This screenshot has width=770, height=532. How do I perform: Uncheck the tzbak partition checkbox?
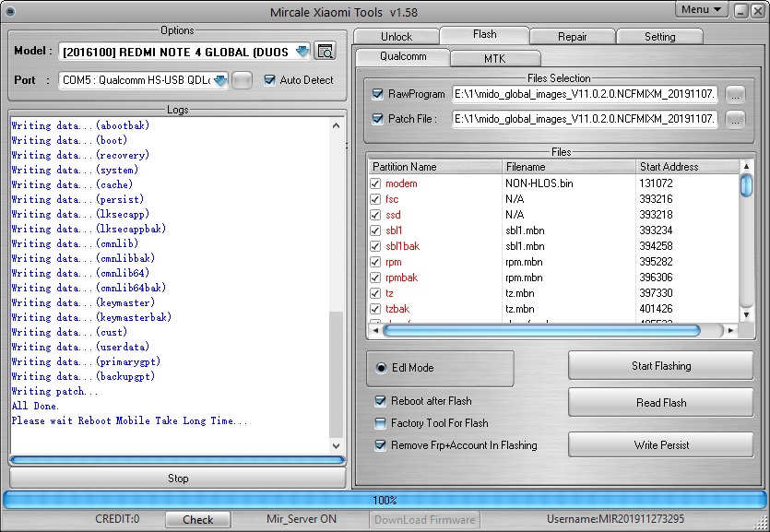[x=375, y=309]
